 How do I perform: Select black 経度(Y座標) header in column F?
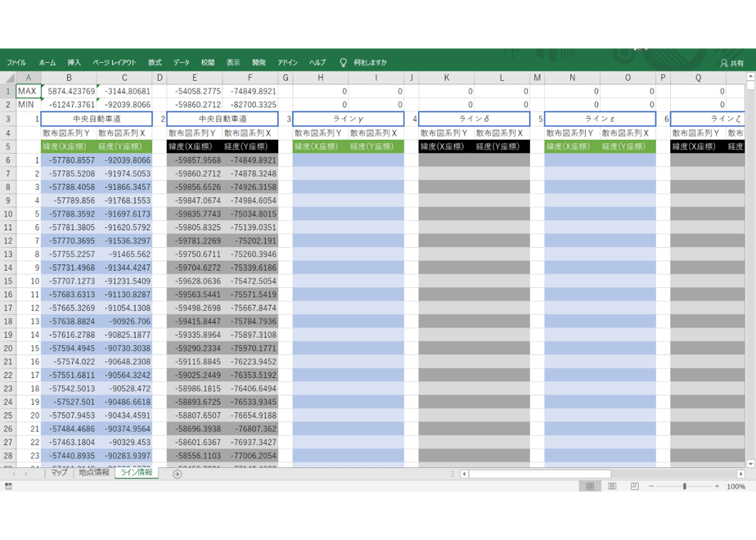point(250,146)
